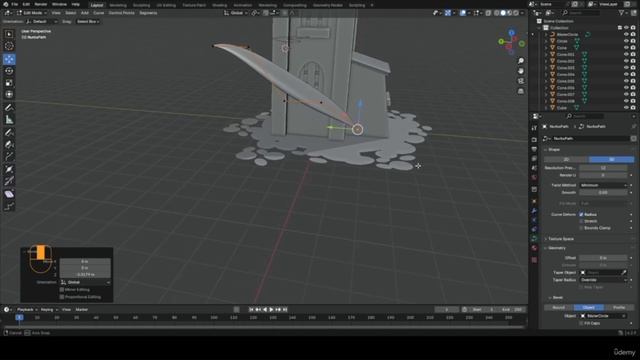Open the Control Points menu
640x360 pixels.
click(122, 13)
